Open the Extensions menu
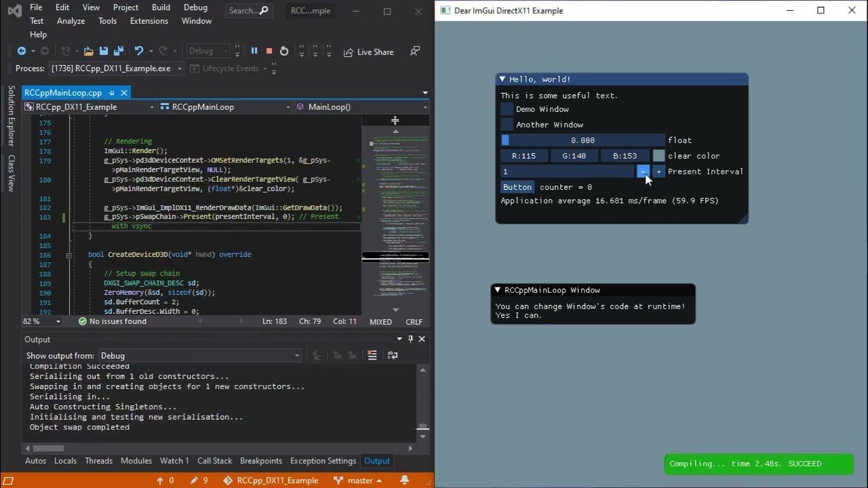The image size is (868, 488). click(x=149, y=21)
